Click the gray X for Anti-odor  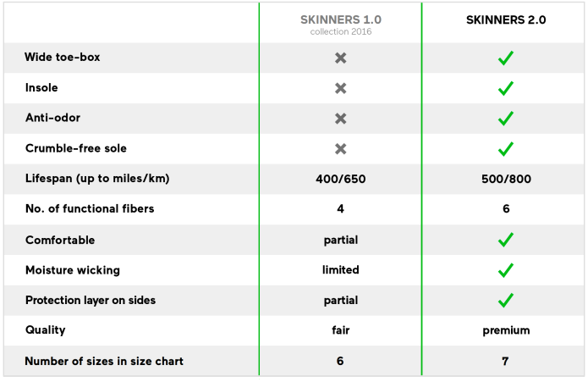pos(340,119)
